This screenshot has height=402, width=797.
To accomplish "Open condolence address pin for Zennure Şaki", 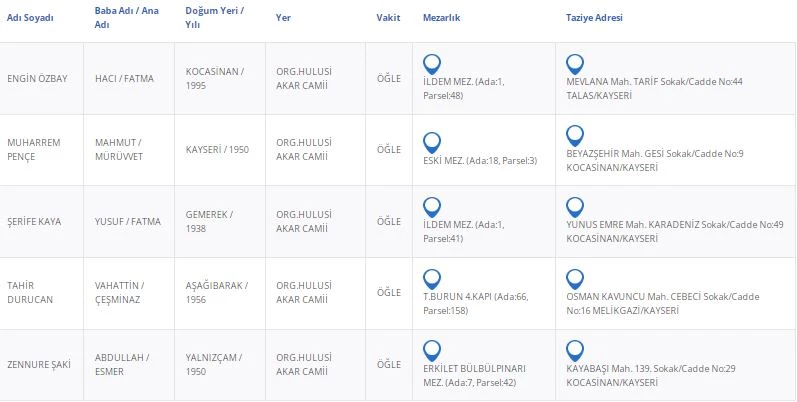I will [575, 351].
